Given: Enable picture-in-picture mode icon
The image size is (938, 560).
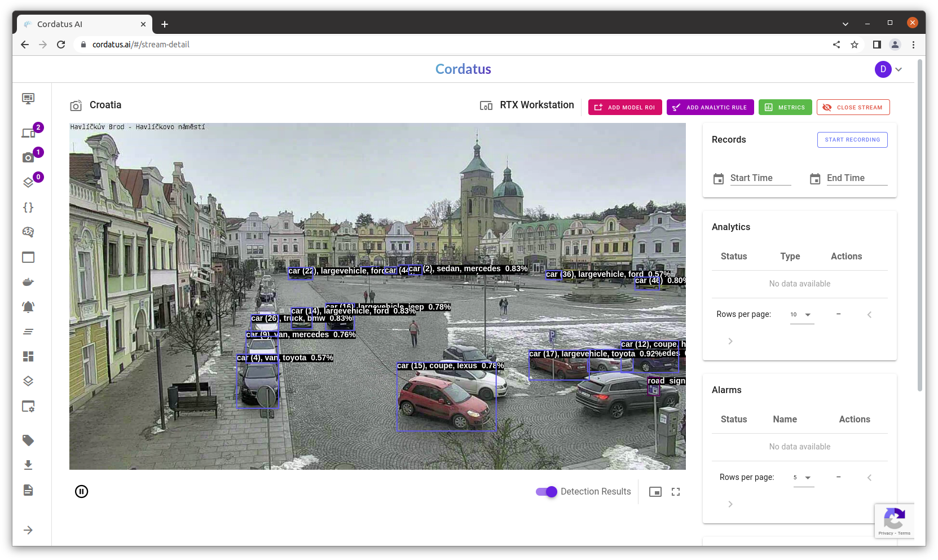Looking at the screenshot, I should point(655,492).
